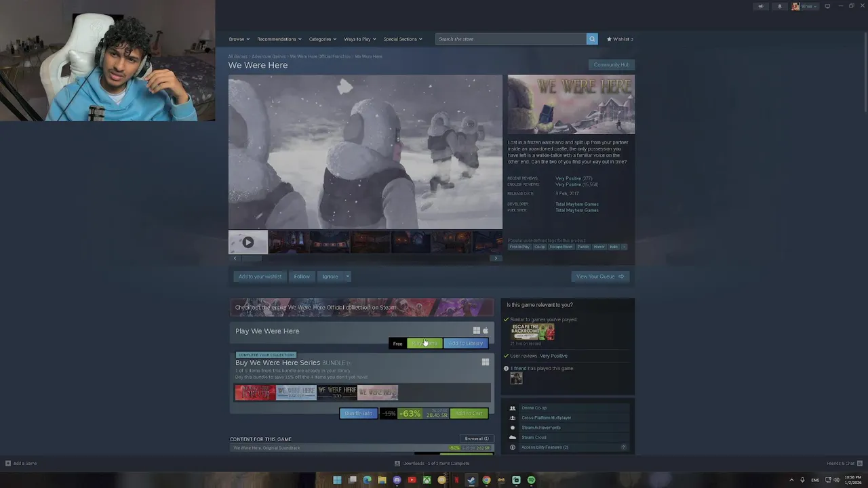Click We Were Here Forever bundle thumbnail
This screenshot has width=868, height=488.
pyautogui.click(x=255, y=392)
